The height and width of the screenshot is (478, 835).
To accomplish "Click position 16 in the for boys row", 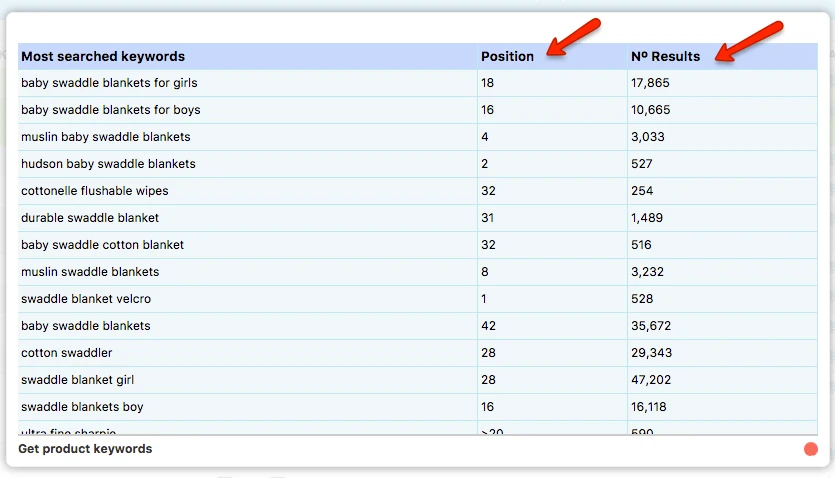I will tap(487, 110).
